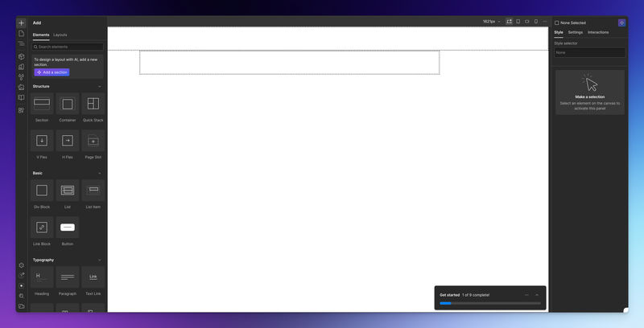
Task: Open the site settings gear icon
Action: click(x=22, y=265)
